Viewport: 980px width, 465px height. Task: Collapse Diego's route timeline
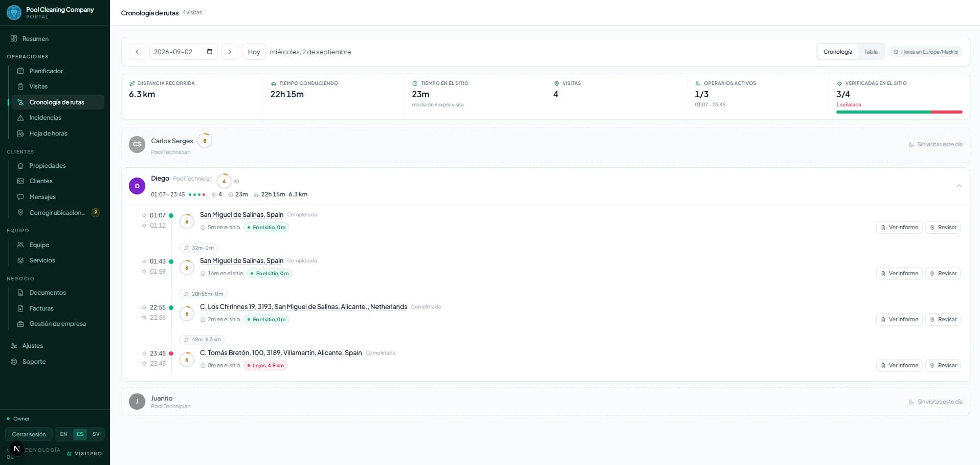pos(959,186)
